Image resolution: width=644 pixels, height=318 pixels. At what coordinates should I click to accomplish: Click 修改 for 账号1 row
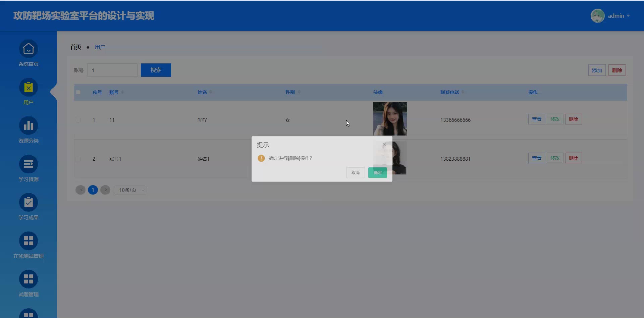[555, 158]
